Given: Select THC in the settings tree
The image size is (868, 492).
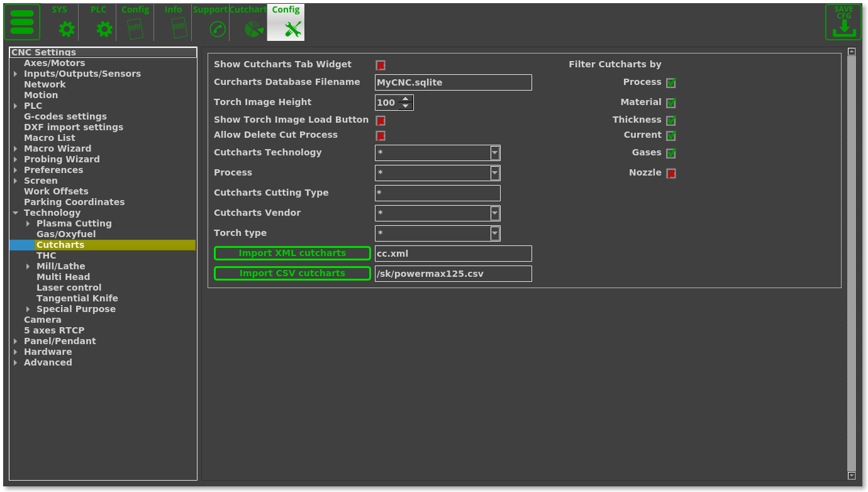Looking at the screenshot, I should coord(47,255).
